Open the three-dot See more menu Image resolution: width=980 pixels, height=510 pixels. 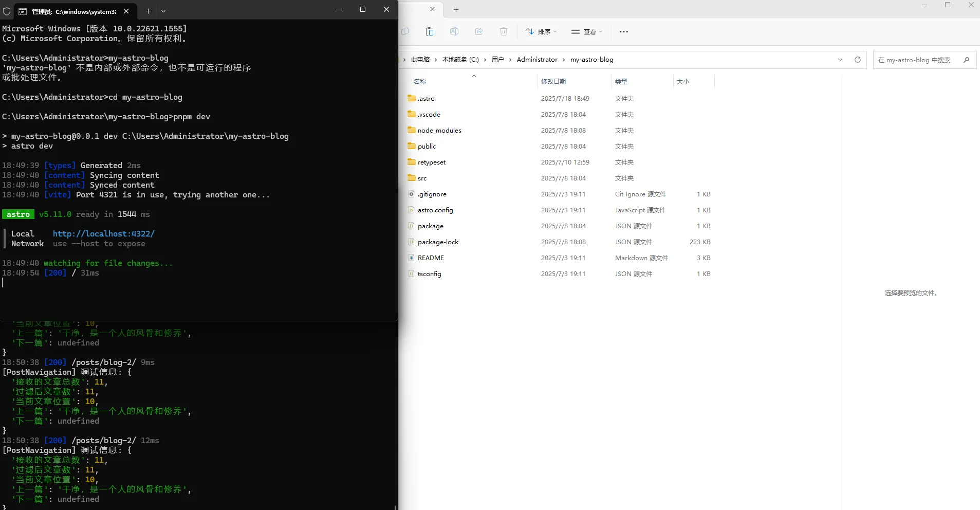pos(624,32)
